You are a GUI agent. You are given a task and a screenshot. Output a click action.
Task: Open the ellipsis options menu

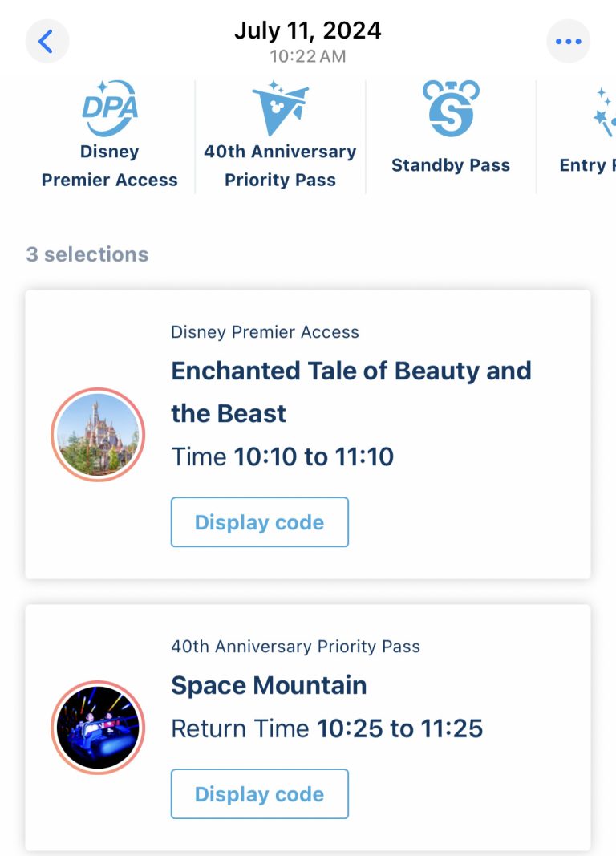point(569,41)
